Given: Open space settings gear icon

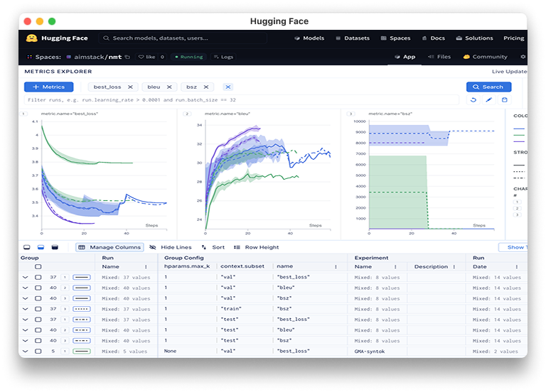Looking at the screenshot, I should pos(523,57).
